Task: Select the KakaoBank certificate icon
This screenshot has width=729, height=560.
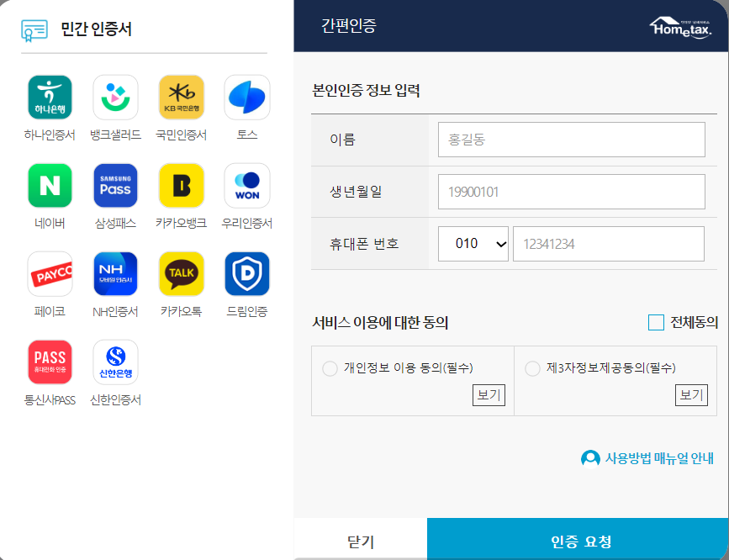Action: click(182, 186)
